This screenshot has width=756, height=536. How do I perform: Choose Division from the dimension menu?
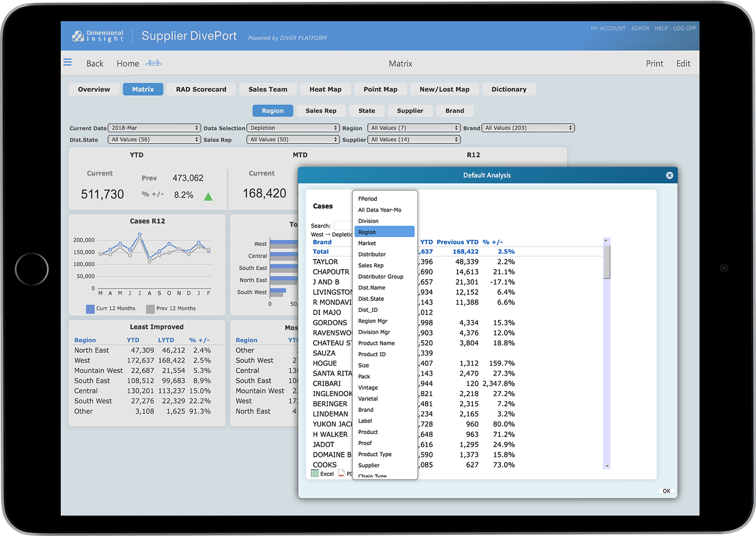[x=385, y=221]
